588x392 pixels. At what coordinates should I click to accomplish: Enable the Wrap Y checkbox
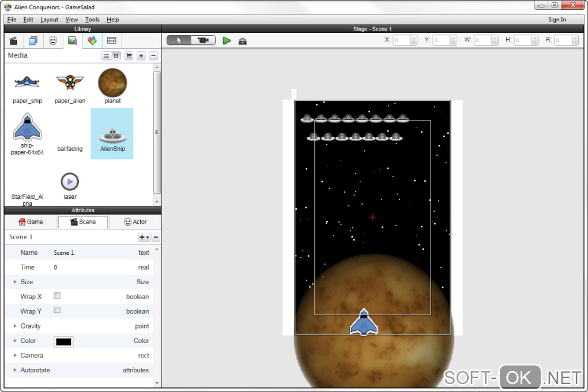[x=57, y=310]
